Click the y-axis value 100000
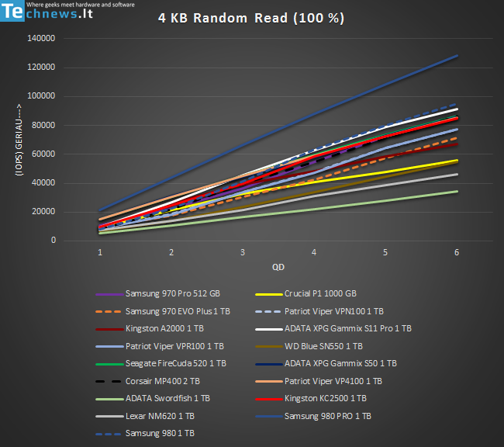Viewport: 504px width, 447px height. pos(41,96)
